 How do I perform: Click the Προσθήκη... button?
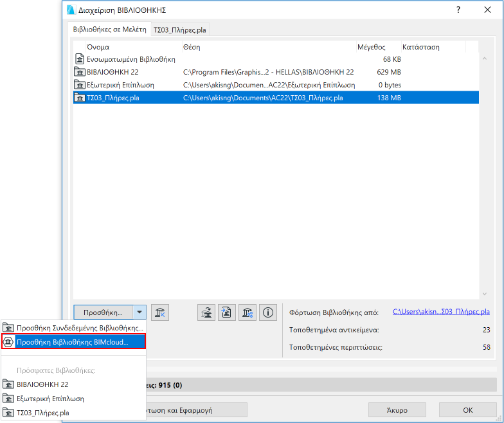[x=103, y=312]
